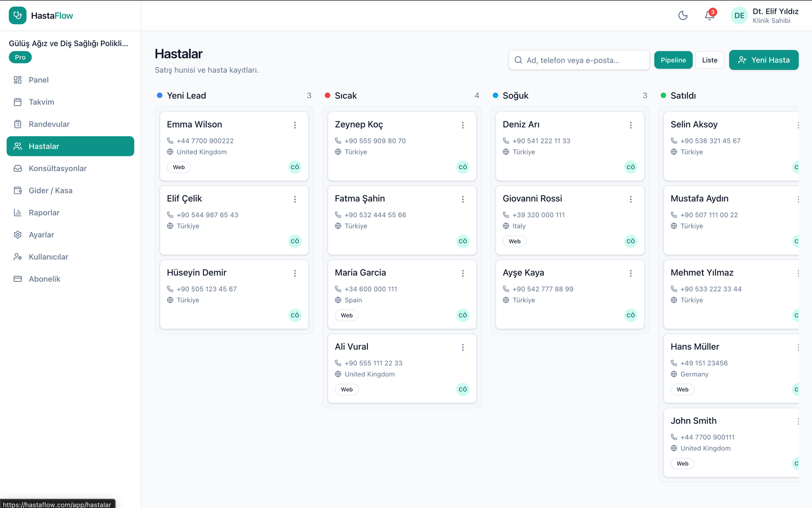Open options menu for Maria Garcia

pyautogui.click(x=463, y=273)
